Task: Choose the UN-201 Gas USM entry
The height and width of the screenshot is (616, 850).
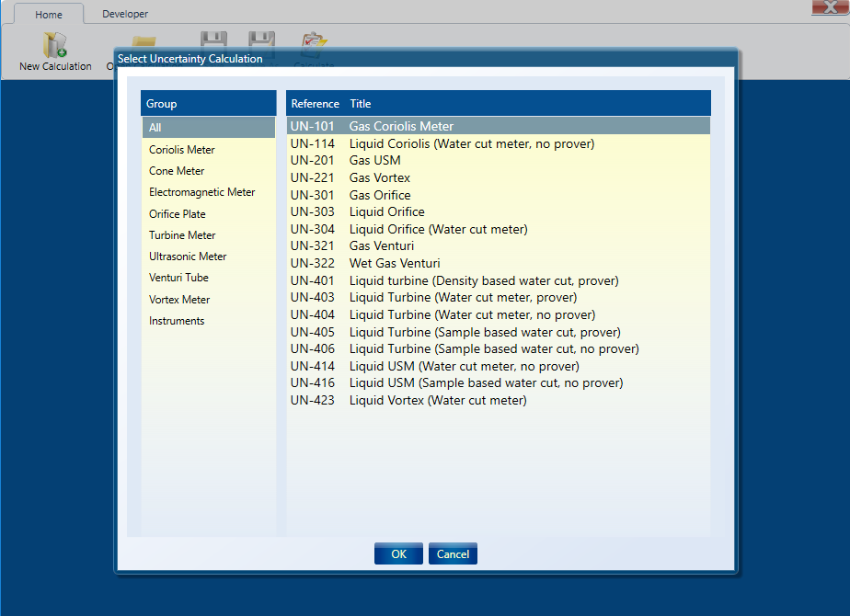Action: click(x=499, y=160)
